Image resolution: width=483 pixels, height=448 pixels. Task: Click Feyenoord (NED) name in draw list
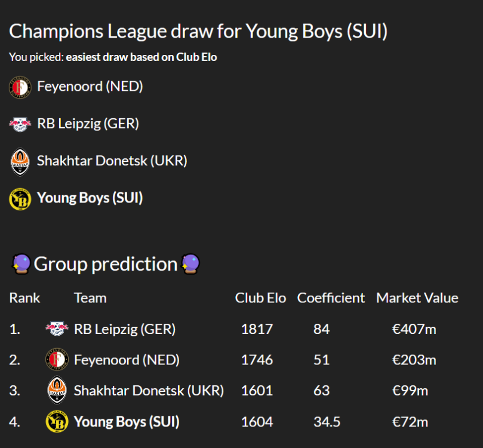click(90, 87)
